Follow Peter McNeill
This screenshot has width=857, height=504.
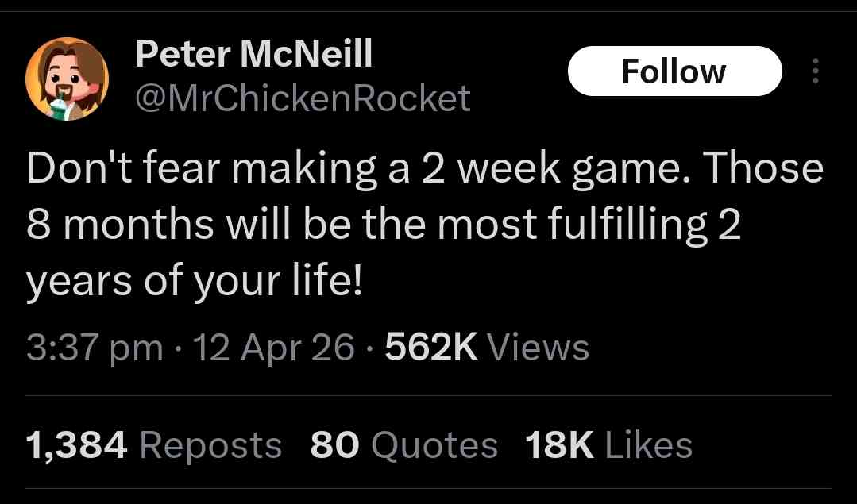pyautogui.click(x=675, y=71)
